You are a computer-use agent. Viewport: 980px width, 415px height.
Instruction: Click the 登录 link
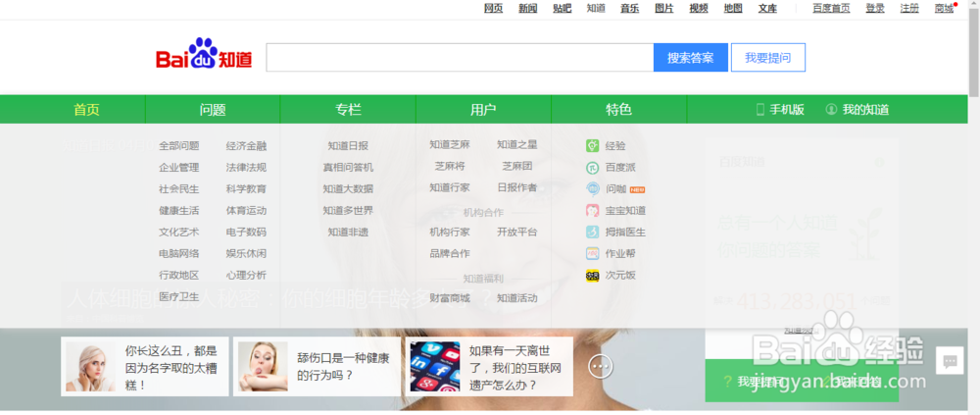(x=875, y=8)
